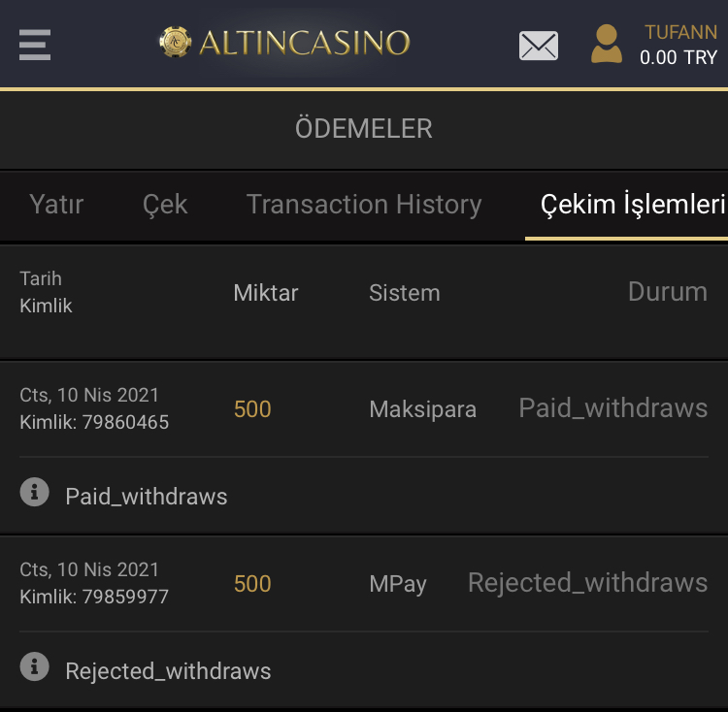Click info icon beside Rejected_withdraws
This screenshot has height=712, width=728.
click(x=34, y=667)
